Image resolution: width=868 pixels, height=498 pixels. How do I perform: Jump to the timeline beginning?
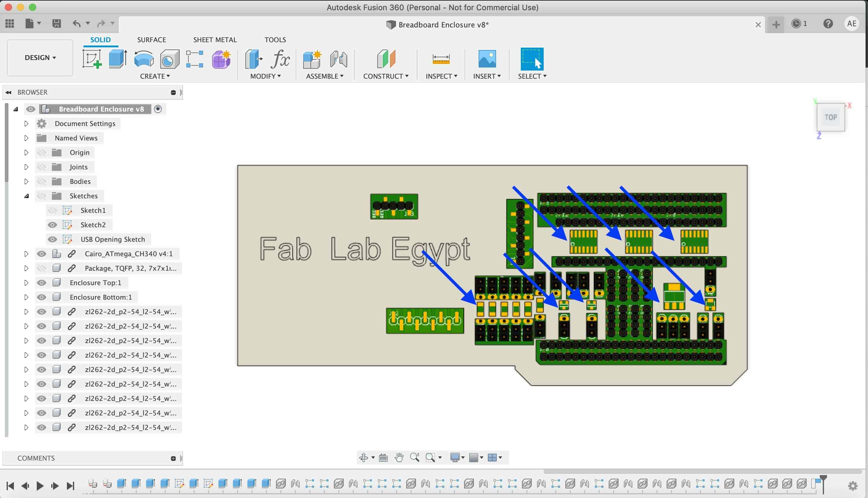[x=10, y=486]
